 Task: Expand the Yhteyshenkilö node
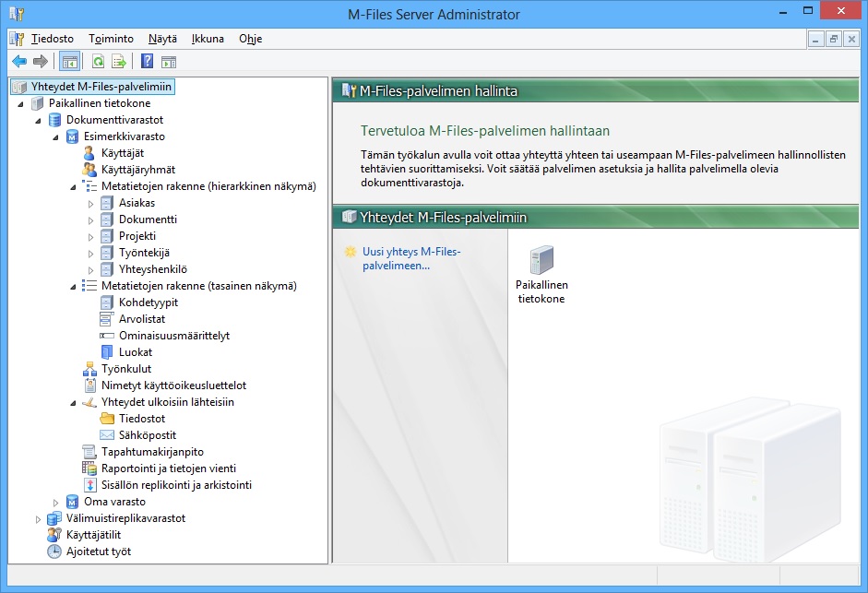[x=90, y=270]
